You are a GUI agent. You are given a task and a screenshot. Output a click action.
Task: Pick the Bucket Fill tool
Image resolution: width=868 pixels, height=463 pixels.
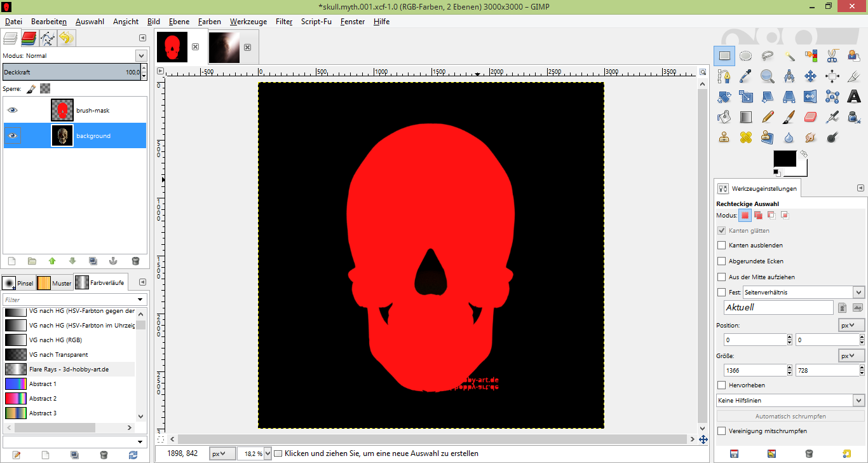724,117
